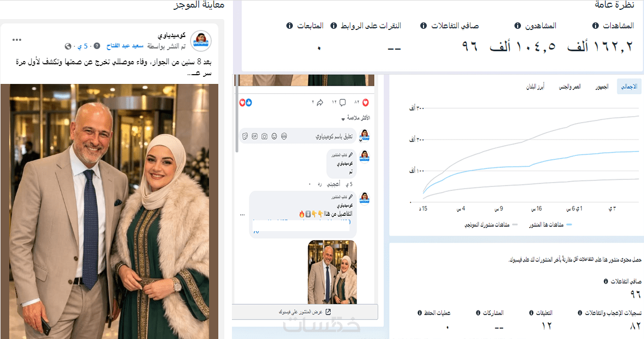Open the three-dot menu on the كوميدياوي post
Screen dimensions: 644x339
coord(17,40)
